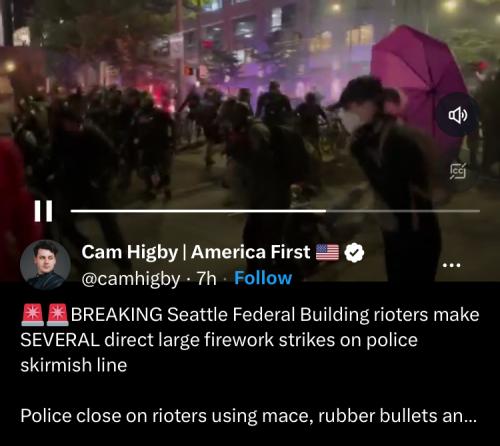Click the first red siren emoji
Screen dimensions: 500x446
click(x=32, y=315)
